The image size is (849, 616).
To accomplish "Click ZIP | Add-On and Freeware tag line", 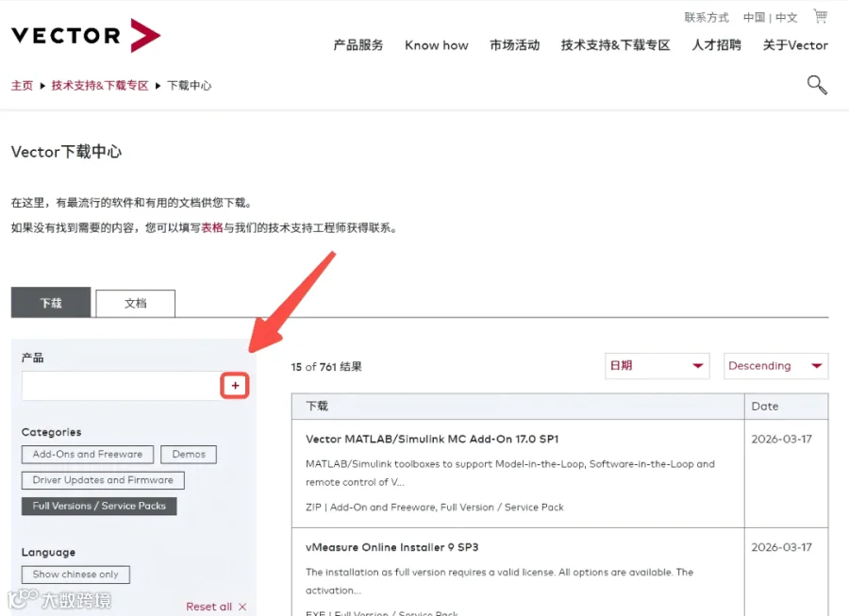I will click(435, 508).
